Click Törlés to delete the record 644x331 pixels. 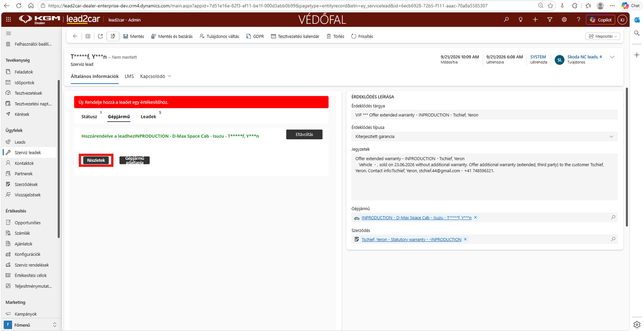335,36
